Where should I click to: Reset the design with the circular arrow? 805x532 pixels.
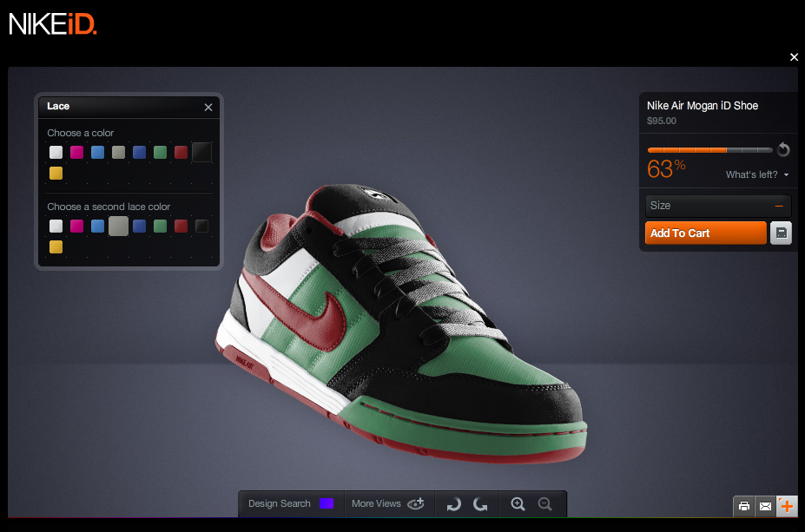coord(783,149)
